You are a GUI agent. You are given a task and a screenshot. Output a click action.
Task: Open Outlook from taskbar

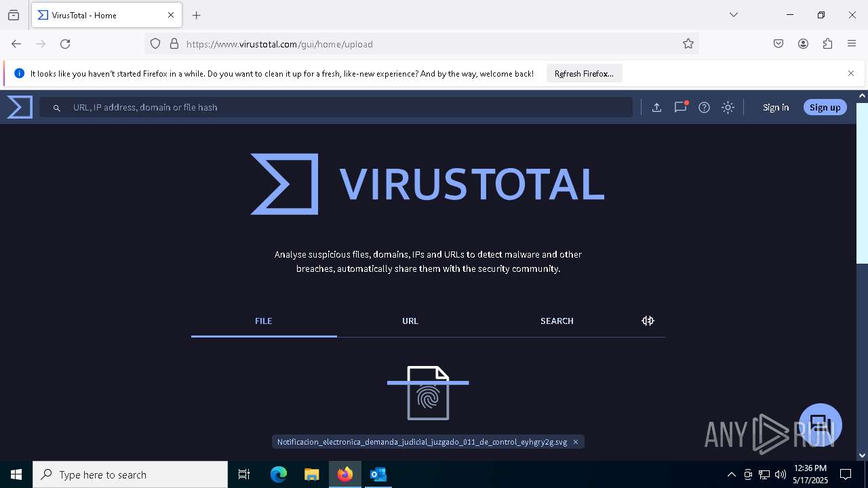tap(378, 474)
